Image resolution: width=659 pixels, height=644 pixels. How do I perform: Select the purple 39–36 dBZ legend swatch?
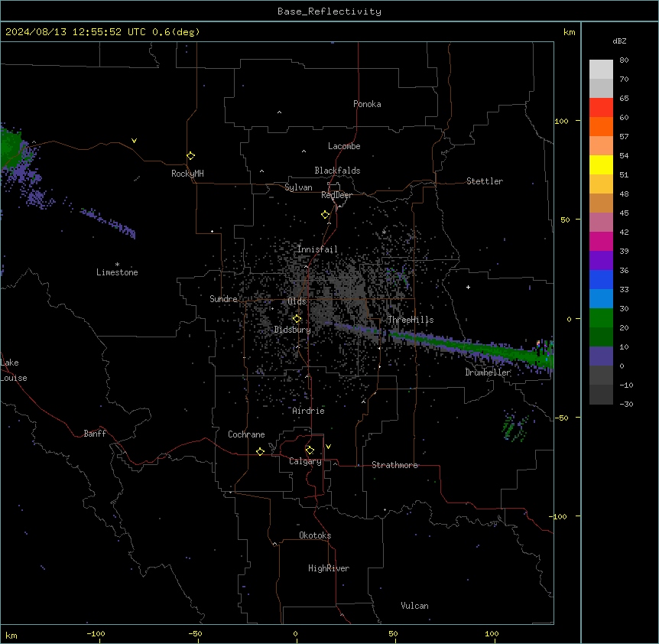pos(601,261)
